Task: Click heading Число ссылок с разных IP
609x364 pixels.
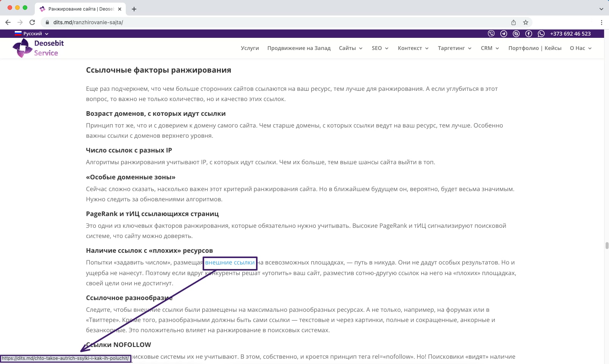Action: tap(129, 150)
